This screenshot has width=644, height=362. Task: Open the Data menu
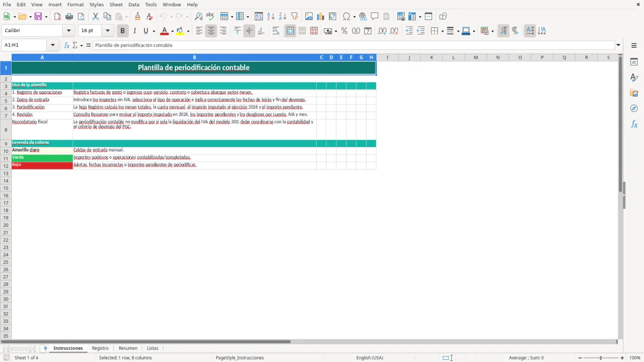point(134,4)
